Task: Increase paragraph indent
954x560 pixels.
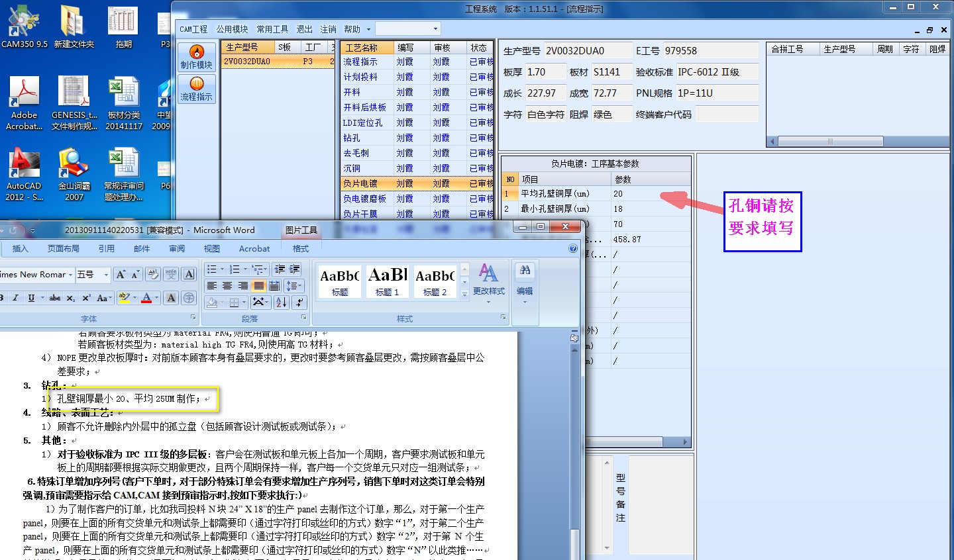Action: [295, 269]
